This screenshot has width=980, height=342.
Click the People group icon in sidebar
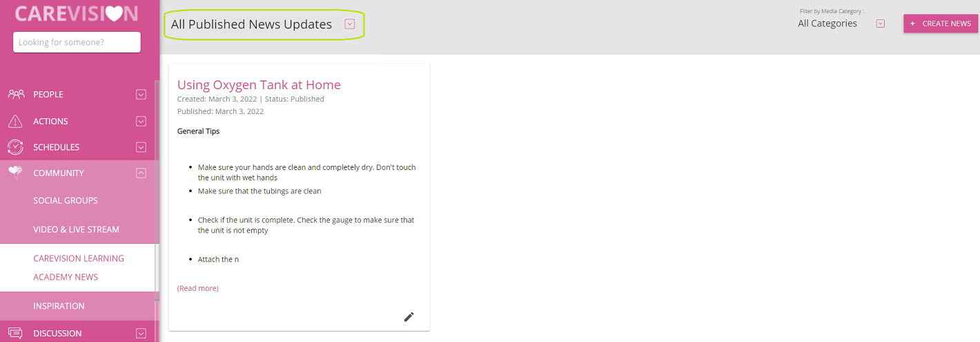coord(17,94)
